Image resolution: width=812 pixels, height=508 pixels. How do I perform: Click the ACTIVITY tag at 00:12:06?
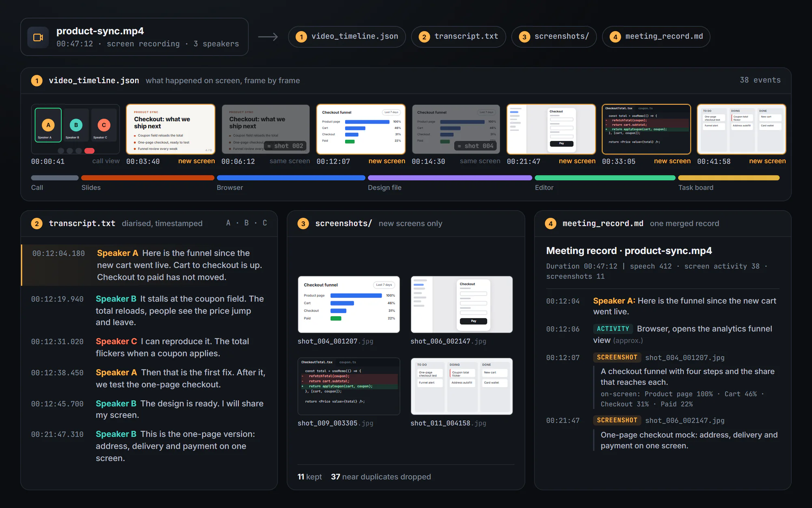[x=613, y=329]
